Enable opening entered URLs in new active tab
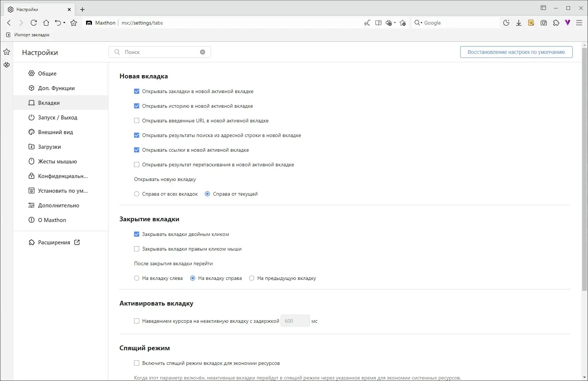The image size is (588, 381). pyautogui.click(x=137, y=121)
